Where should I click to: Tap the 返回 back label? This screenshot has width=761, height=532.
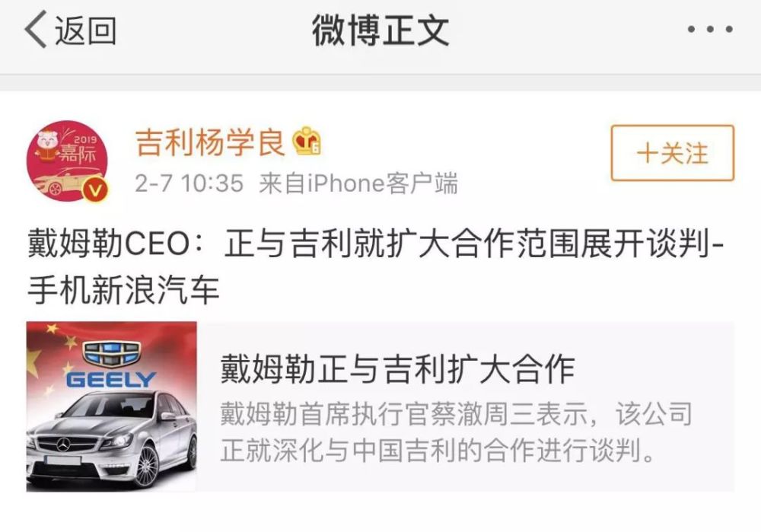click(85, 30)
